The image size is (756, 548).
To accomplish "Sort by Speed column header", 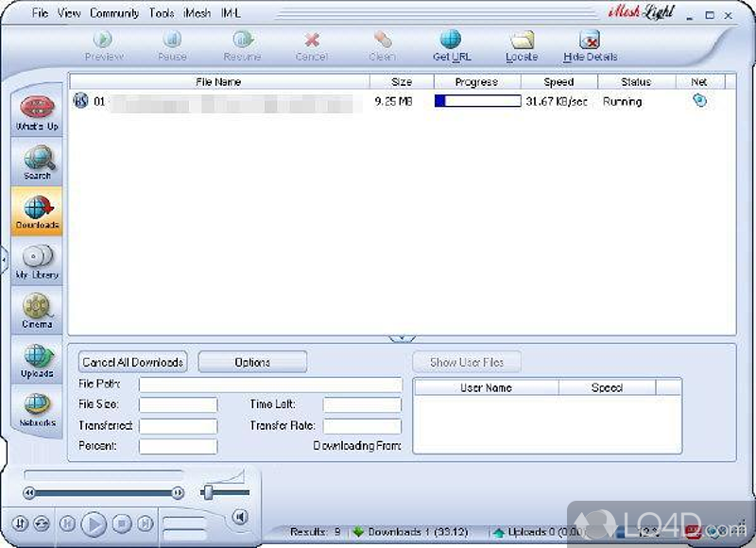I will click(559, 82).
